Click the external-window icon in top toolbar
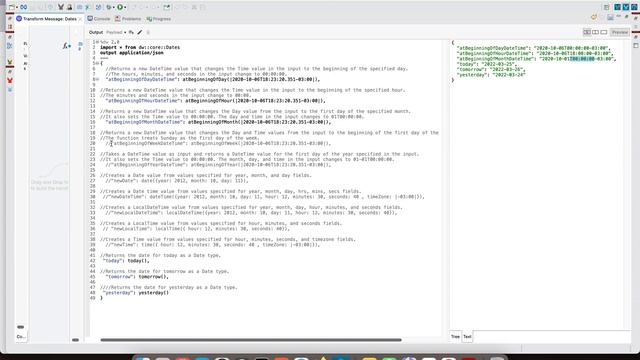Image resolution: width=640 pixels, height=360 pixels. click(167, 7)
